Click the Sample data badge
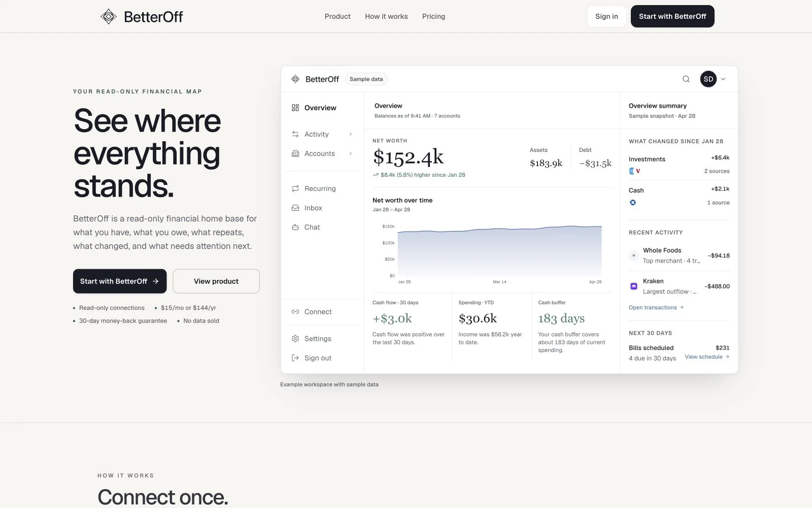The height and width of the screenshot is (508, 812). (x=366, y=79)
